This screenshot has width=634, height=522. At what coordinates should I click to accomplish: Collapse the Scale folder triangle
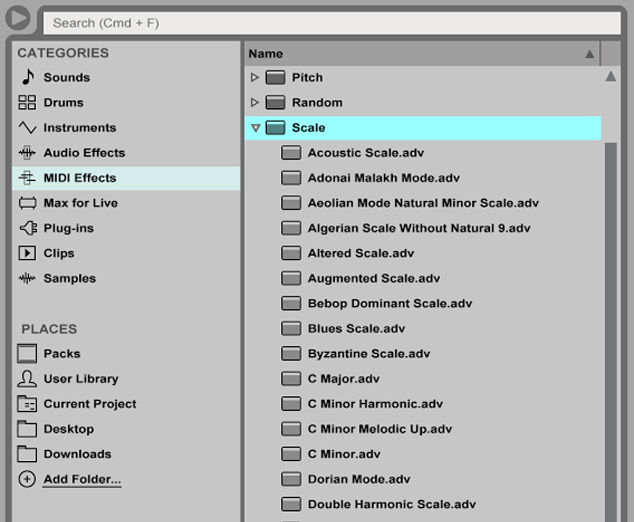tap(256, 128)
